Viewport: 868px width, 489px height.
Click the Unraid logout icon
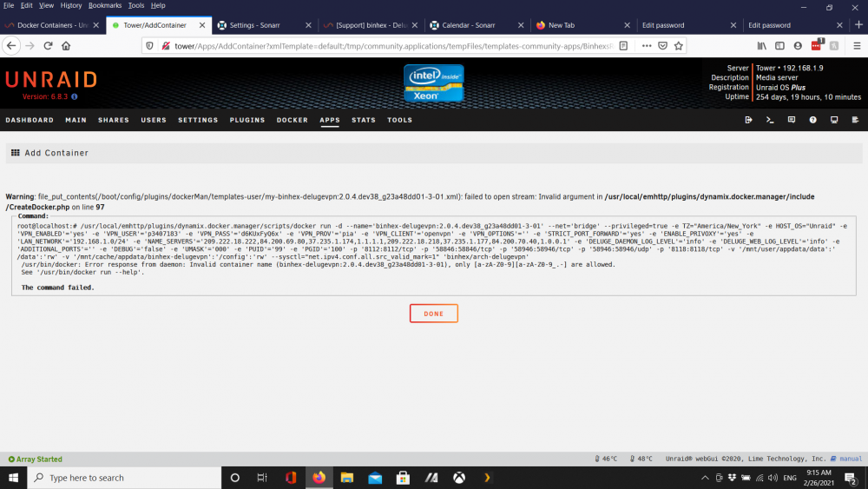tap(748, 120)
